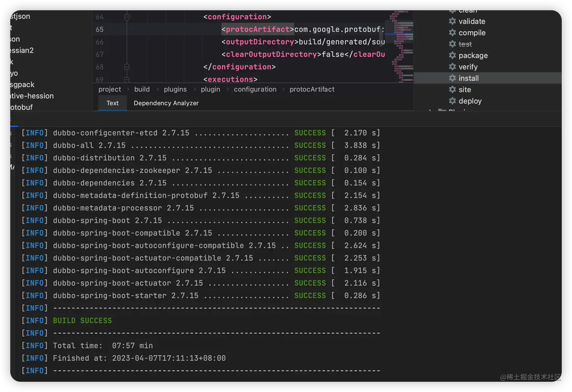Click the editor minimap scrollbar
This screenshot has width=572, height=392.
[401, 45]
